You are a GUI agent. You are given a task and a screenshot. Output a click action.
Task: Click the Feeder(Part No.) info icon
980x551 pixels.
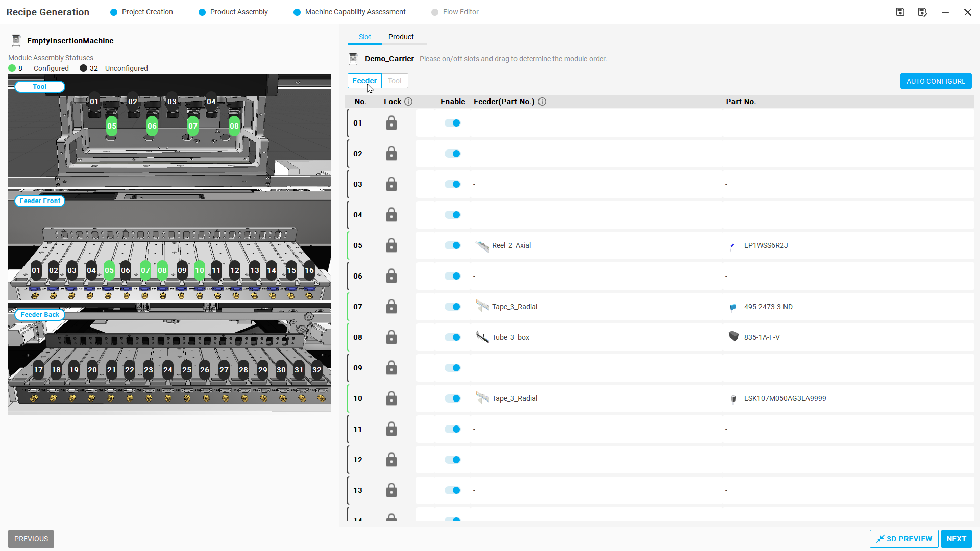click(542, 102)
